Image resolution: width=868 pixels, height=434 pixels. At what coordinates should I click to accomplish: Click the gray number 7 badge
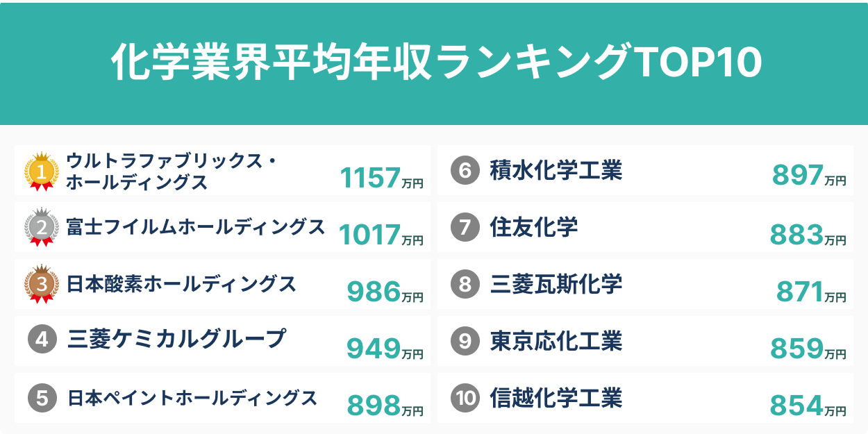(465, 228)
